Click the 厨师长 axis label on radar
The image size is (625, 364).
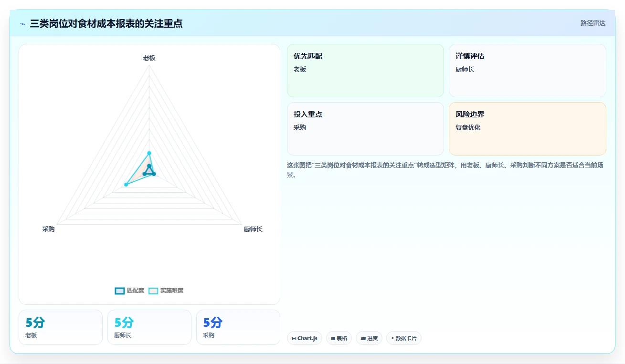(x=253, y=229)
